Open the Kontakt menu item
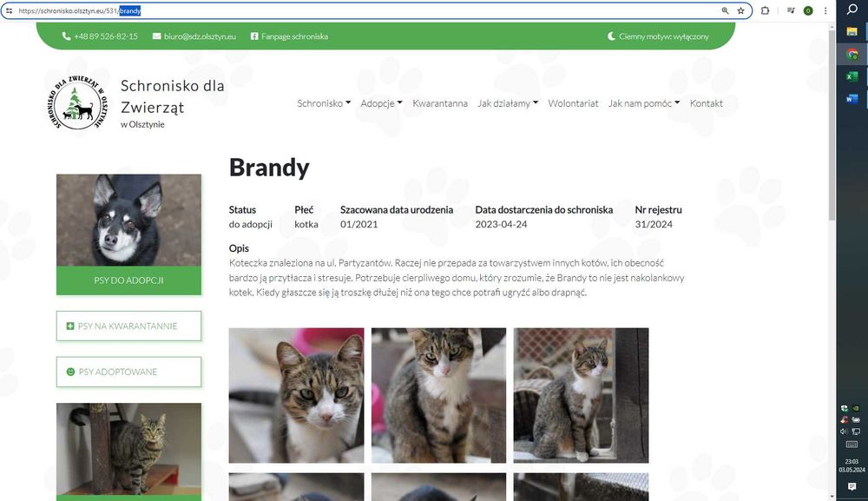Screen dimensions: 868x501 tap(707, 103)
